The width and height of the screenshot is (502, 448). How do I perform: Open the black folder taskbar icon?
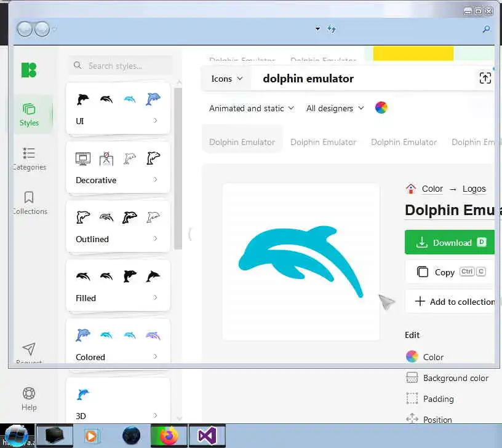click(x=55, y=436)
